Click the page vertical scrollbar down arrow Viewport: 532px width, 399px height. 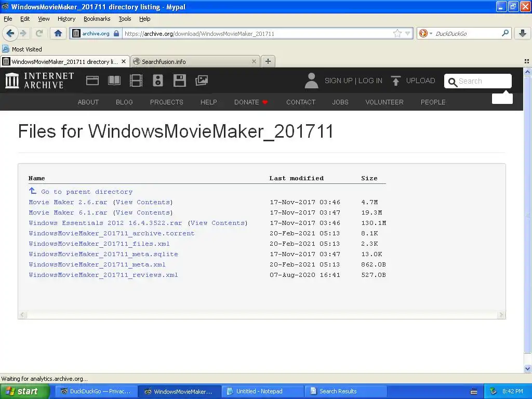coord(527,368)
